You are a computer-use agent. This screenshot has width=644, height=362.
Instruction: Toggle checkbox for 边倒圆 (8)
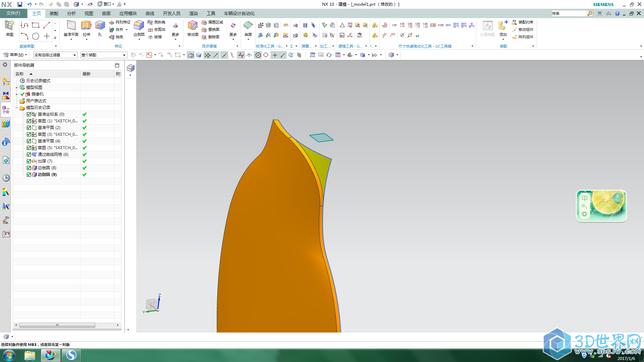29,168
